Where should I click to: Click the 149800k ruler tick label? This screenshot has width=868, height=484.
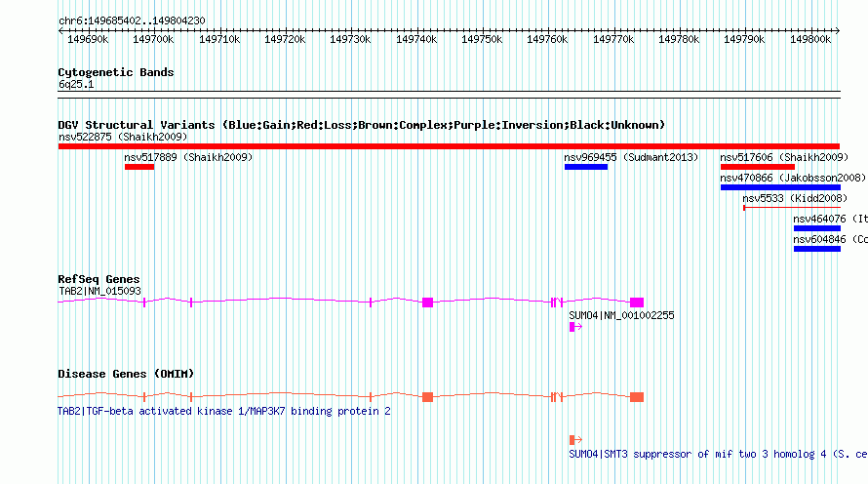tap(810, 39)
